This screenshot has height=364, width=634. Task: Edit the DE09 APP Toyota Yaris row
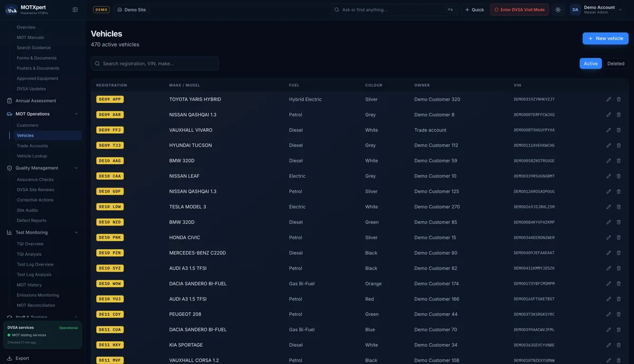[x=609, y=99]
